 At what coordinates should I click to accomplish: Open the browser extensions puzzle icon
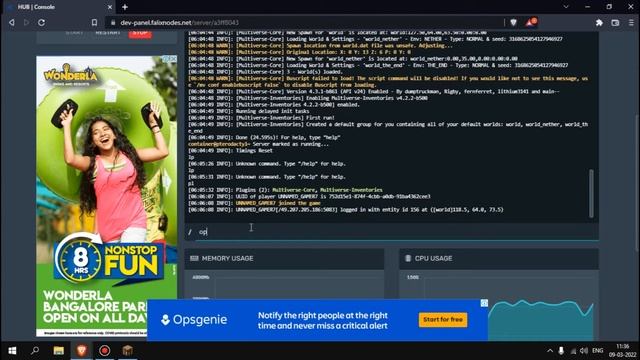599,23
